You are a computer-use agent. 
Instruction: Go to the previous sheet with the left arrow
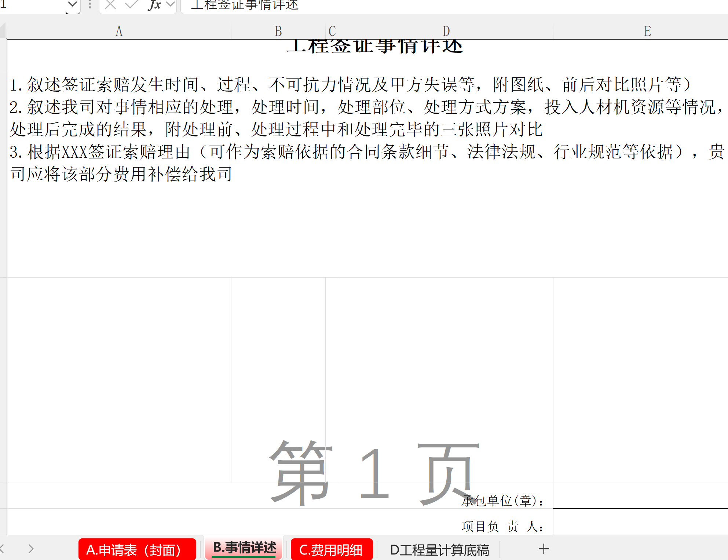click(2, 549)
